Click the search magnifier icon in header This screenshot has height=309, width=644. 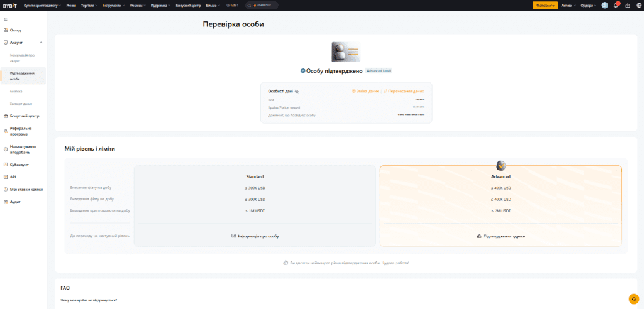250,5
